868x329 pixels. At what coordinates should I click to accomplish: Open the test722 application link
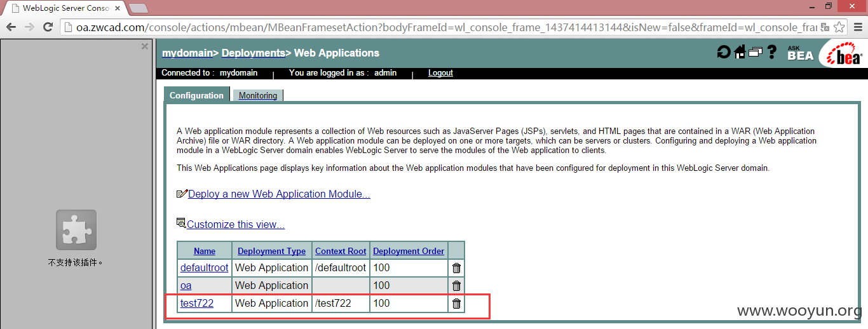coord(197,304)
